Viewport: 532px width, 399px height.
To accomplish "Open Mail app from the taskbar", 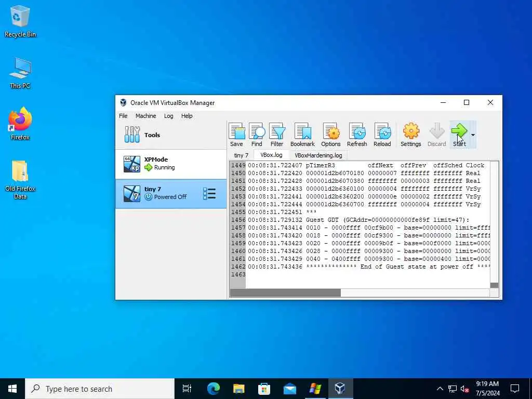I will coord(290,389).
